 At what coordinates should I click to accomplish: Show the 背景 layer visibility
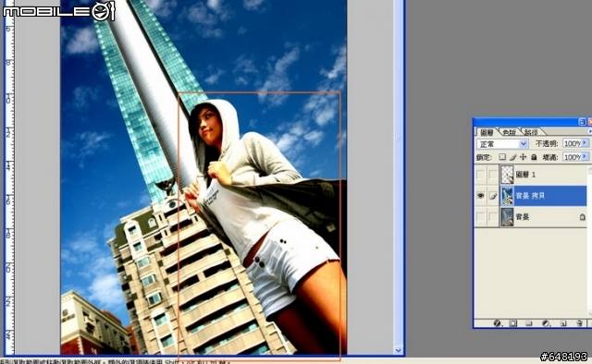481,217
